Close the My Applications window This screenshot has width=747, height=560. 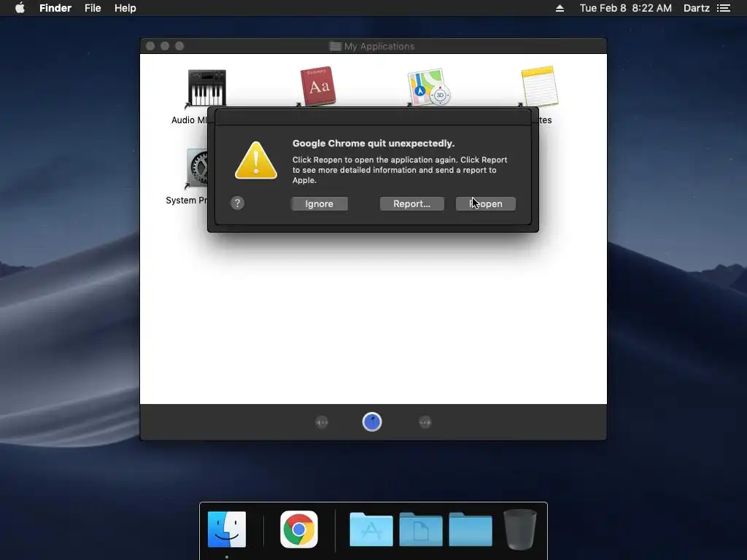150,46
